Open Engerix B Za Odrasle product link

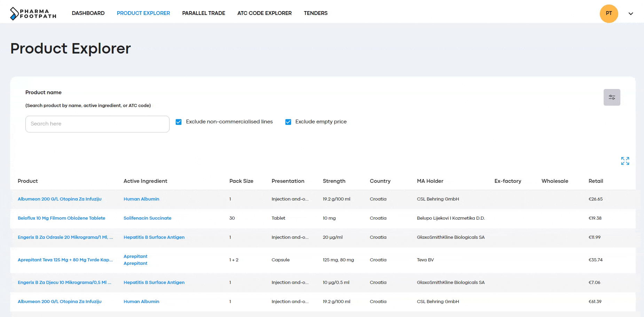coord(65,237)
